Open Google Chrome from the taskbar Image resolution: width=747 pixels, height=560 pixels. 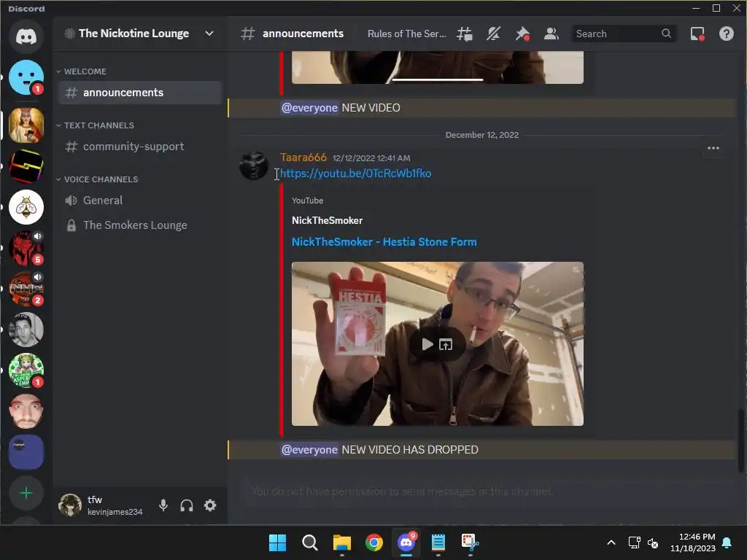(374, 542)
